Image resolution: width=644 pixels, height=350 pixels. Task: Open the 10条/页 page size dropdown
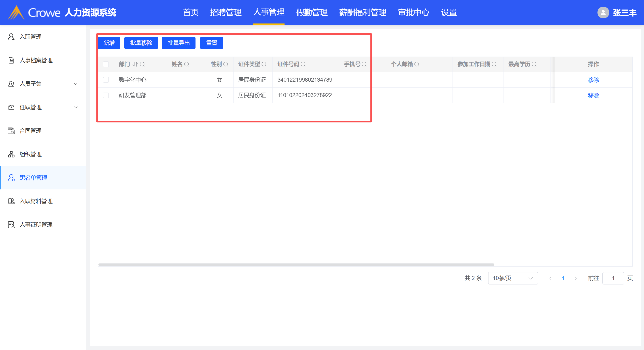512,278
